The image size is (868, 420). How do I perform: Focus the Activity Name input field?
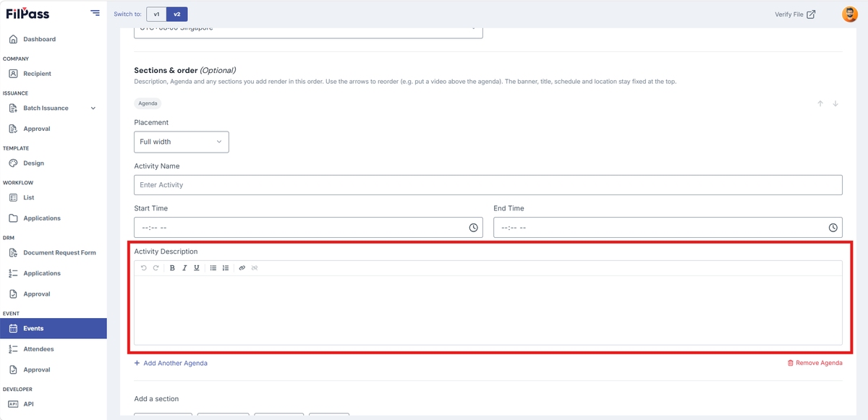(488, 185)
